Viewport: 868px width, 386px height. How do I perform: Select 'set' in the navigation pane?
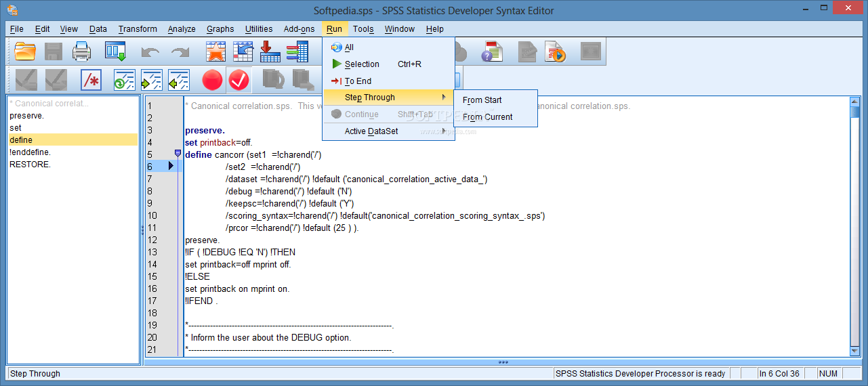[73, 128]
